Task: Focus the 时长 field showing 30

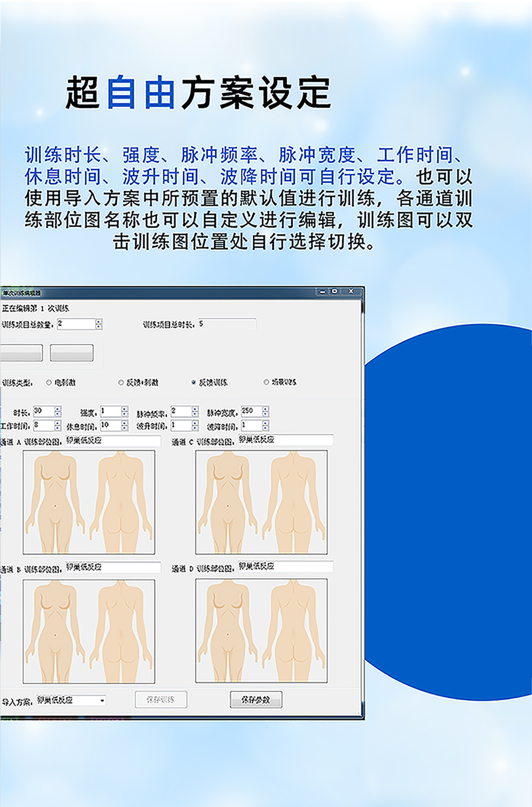Action: click(x=44, y=412)
